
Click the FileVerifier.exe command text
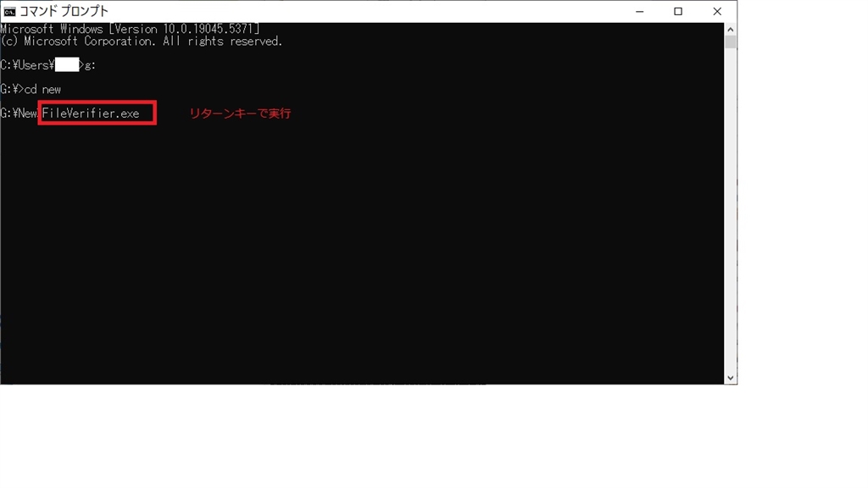click(x=91, y=114)
